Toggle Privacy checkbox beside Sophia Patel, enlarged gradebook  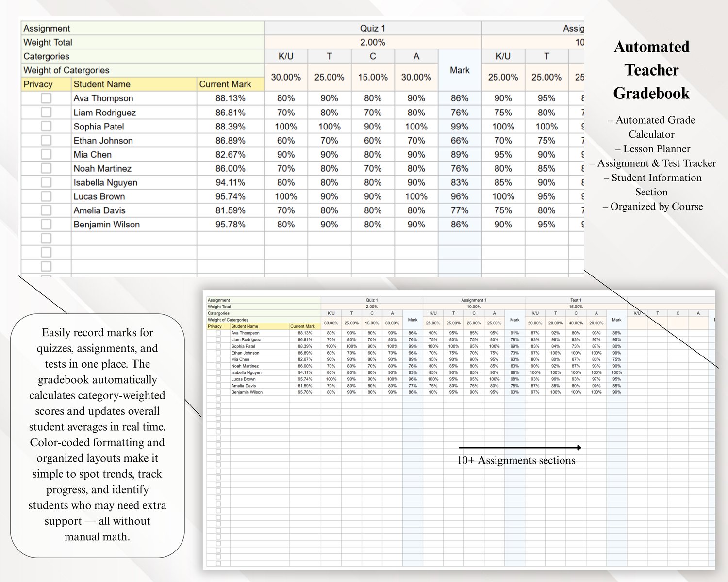click(46, 126)
